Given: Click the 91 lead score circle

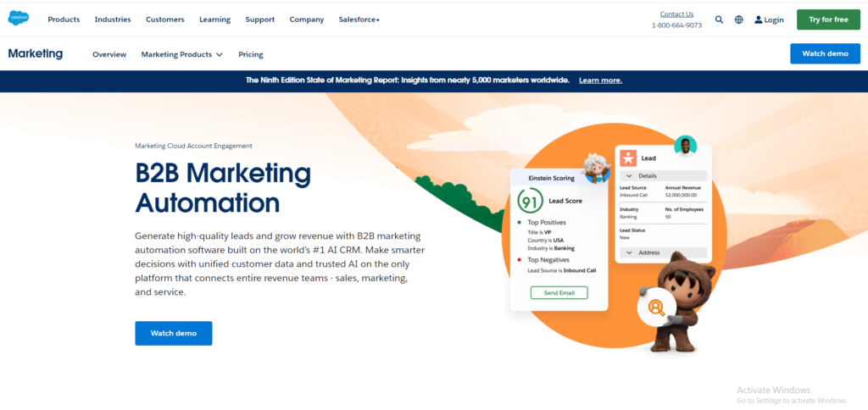Looking at the screenshot, I should (x=531, y=202).
